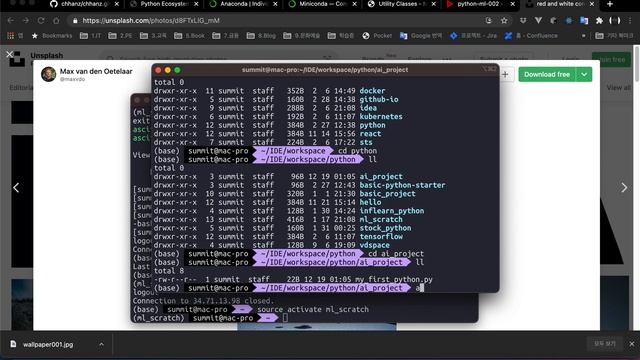
Task: Click the page vertical scrollbar
Action: pos(637,65)
